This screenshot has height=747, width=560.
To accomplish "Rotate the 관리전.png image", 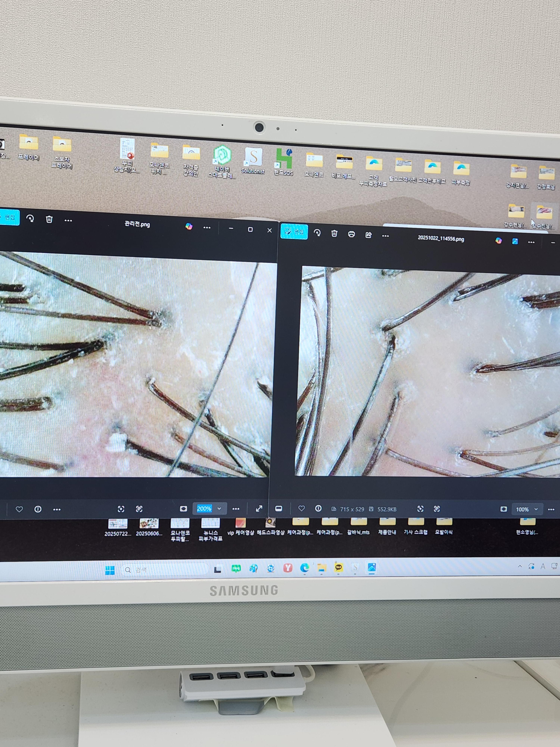I will tap(30, 218).
